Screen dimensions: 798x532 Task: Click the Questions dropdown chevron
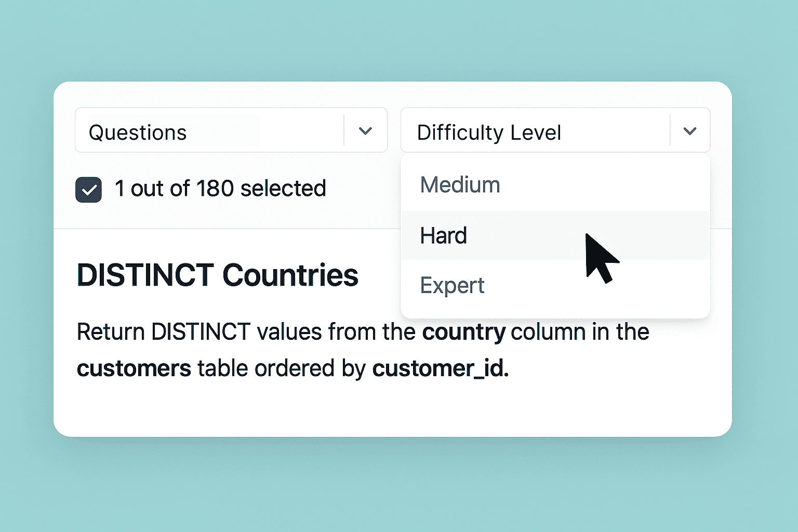365,131
